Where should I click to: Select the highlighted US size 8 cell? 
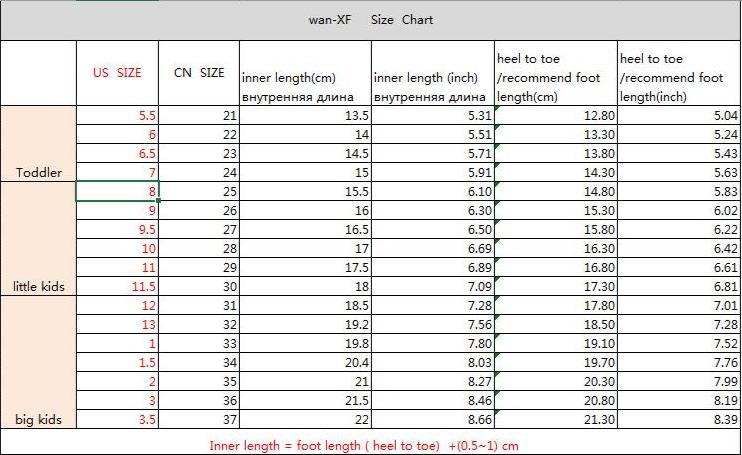pos(117,192)
